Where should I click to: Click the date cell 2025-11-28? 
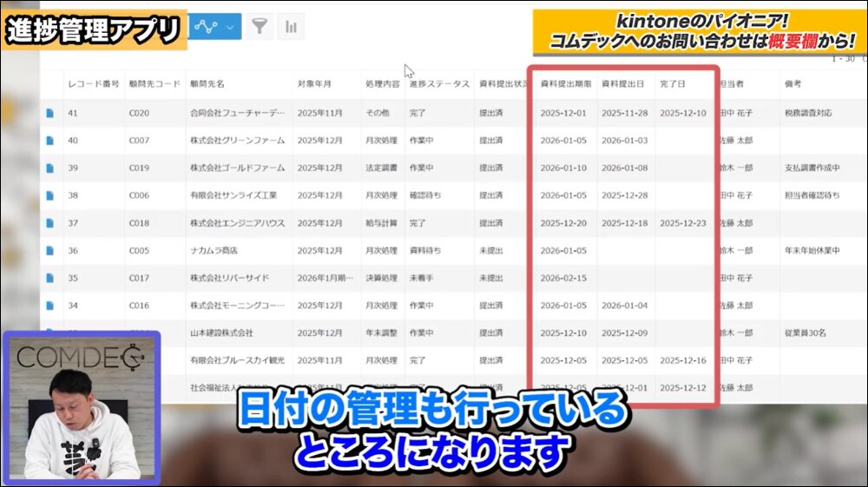pyautogui.click(x=624, y=113)
